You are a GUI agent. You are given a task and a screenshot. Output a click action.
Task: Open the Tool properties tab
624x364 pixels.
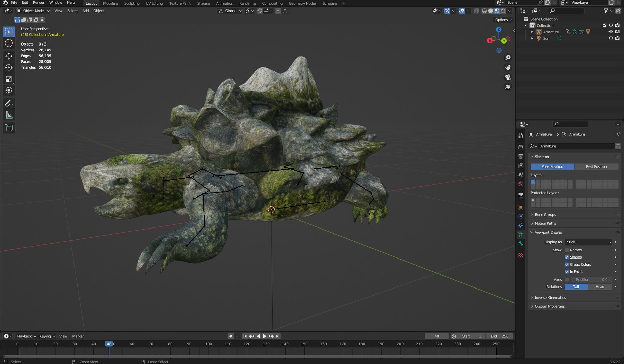[x=521, y=135]
